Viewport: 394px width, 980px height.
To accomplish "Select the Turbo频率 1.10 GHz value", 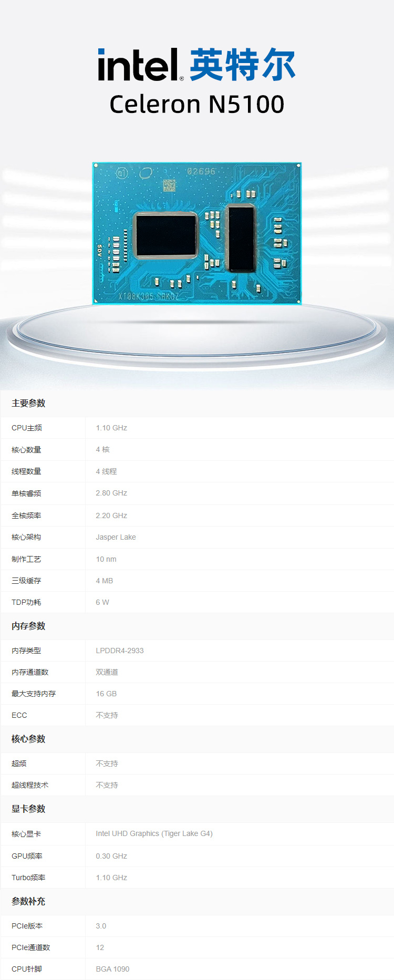I will point(111,878).
